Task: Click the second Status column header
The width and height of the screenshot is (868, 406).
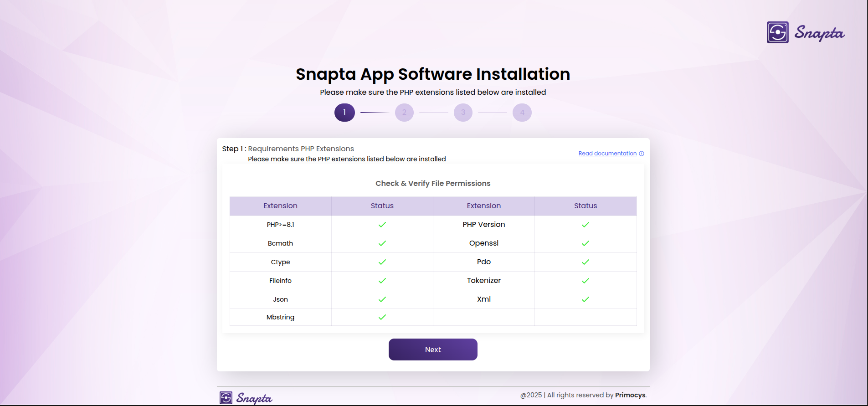Action: click(586, 206)
